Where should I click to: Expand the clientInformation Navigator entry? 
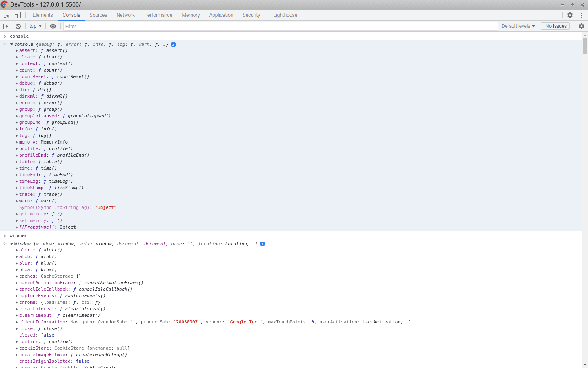click(16, 322)
